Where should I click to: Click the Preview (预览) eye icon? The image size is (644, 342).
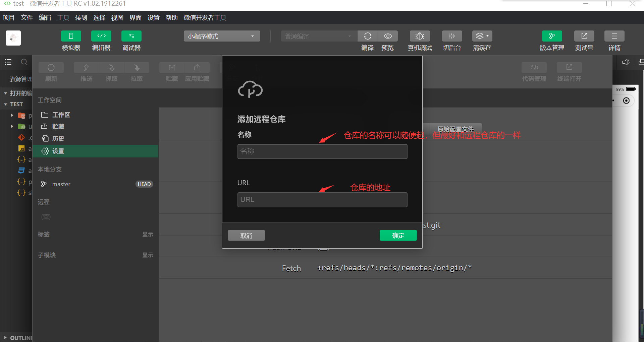point(388,36)
